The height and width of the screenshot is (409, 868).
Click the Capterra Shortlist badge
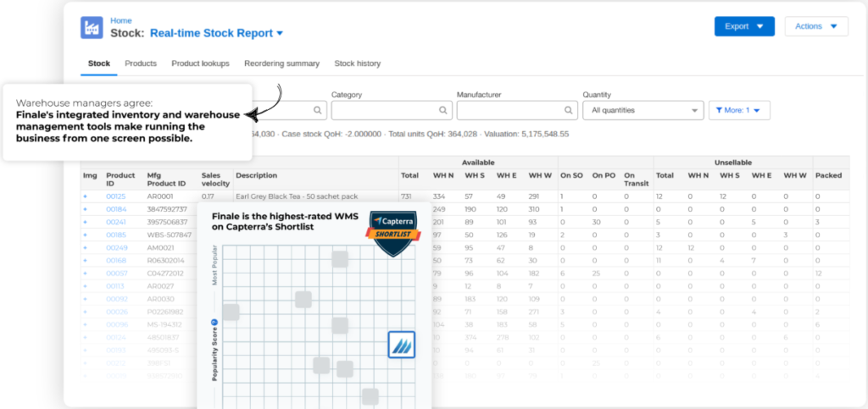pos(394,233)
